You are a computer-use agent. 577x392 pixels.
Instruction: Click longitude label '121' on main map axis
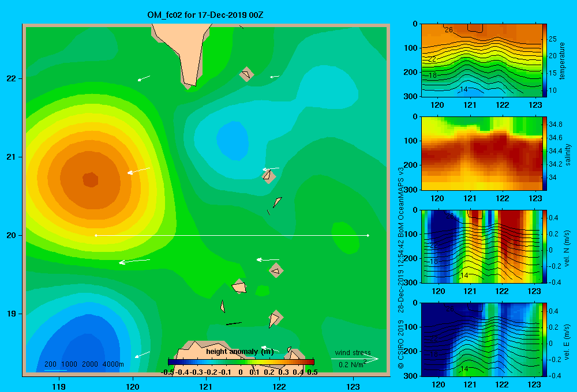click(206, 386)
